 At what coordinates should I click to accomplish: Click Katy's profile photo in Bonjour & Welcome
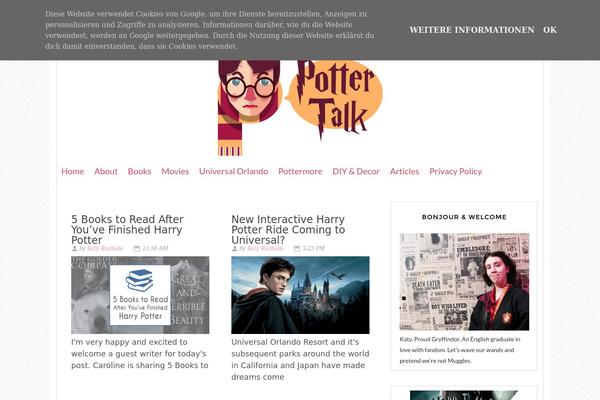[464, 282]
